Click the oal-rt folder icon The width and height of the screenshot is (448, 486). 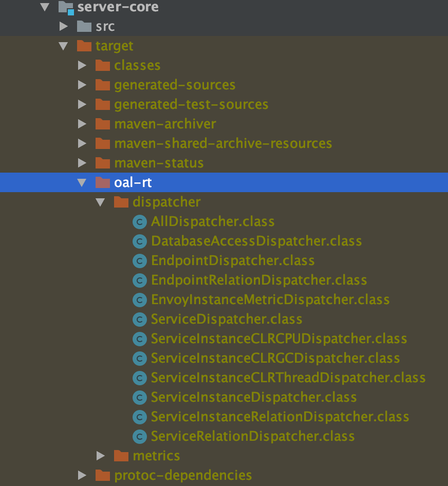click(x=103, y=182)
